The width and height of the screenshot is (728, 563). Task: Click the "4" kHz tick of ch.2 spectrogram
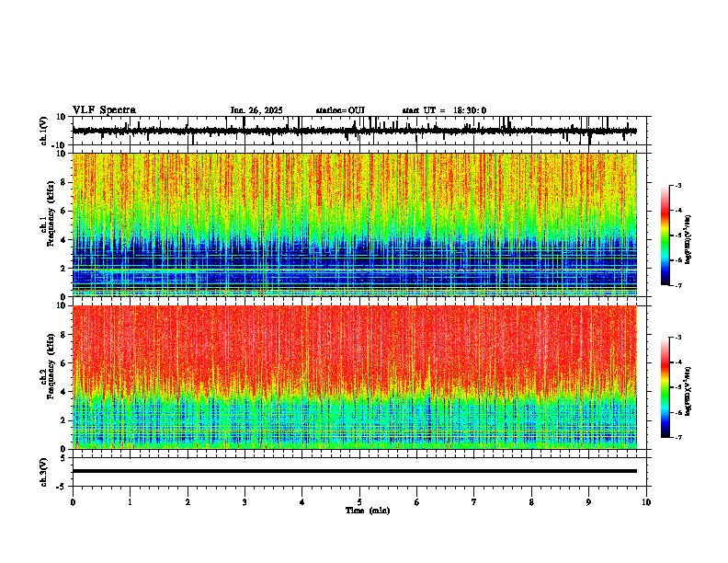click(64, 392)
